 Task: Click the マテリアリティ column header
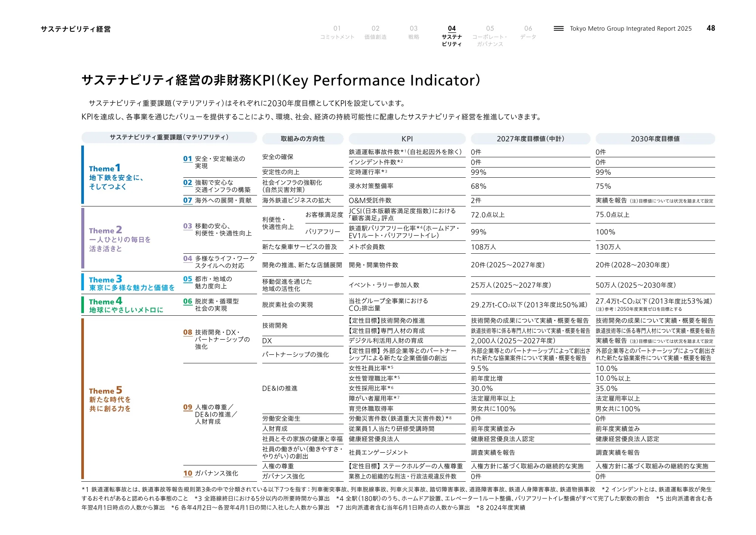pyautogui.click(x=169, y=137)
